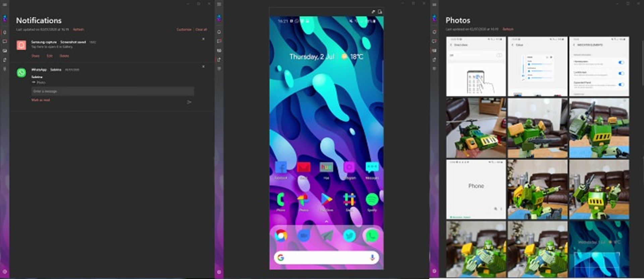Tap Twitter in the phone dock
The height and width of the screenshot is (279, 644).
tap(349, 236)
